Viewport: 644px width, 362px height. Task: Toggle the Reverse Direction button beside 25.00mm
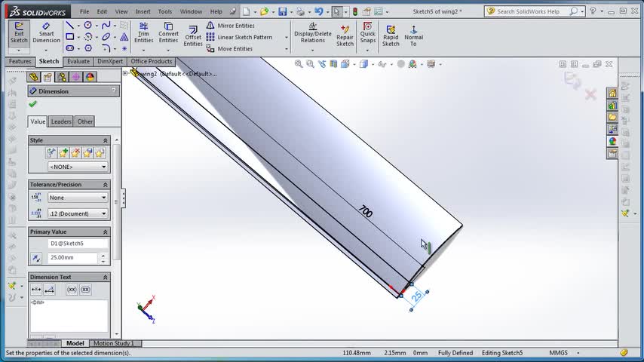pos(36,258)
